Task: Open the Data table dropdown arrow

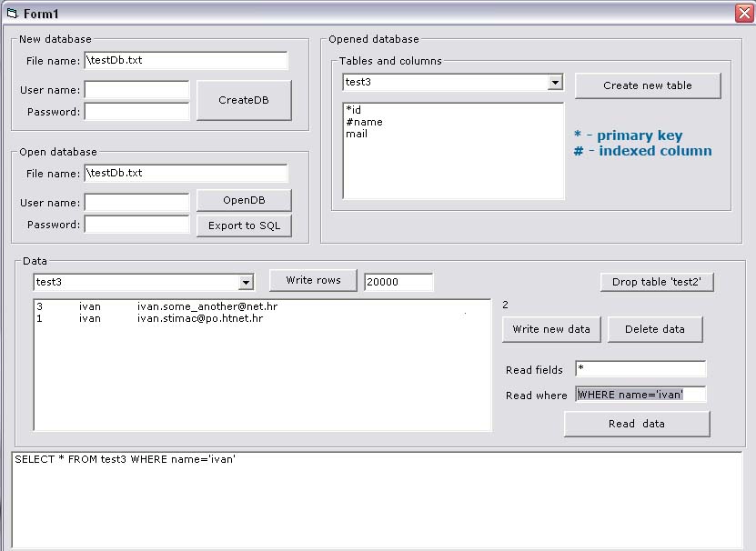Action: point(246,283)
